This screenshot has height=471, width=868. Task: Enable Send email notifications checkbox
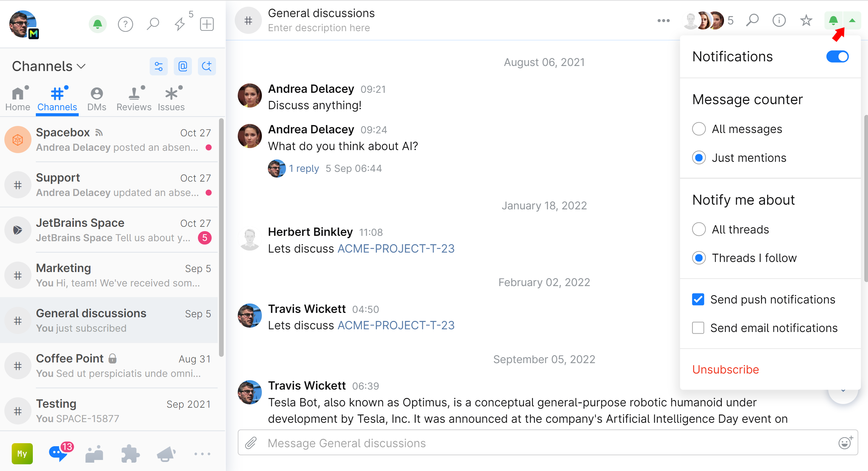click(698, 328)
